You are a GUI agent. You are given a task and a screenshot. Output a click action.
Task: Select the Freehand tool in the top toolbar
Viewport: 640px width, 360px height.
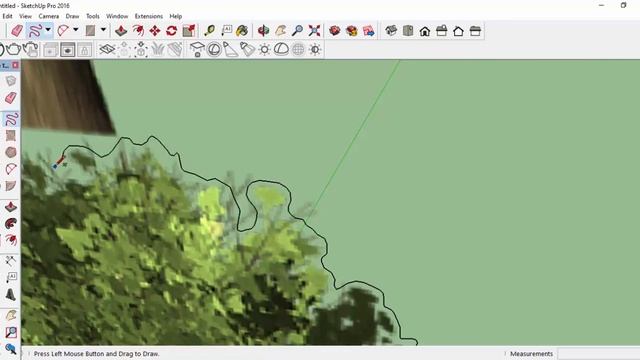(x=35, y=31)
